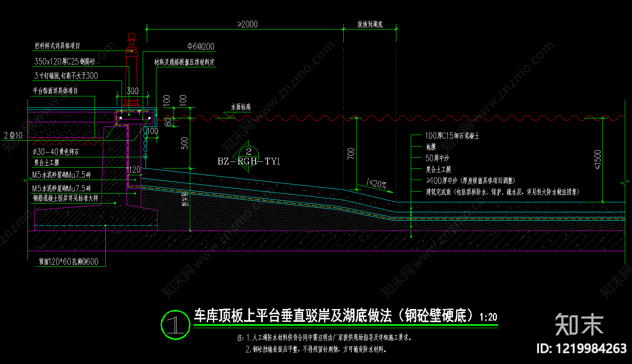Screen dimensions: 632x364
Task: Select the 50厚中沙 layer label
Action: [437, 158]
